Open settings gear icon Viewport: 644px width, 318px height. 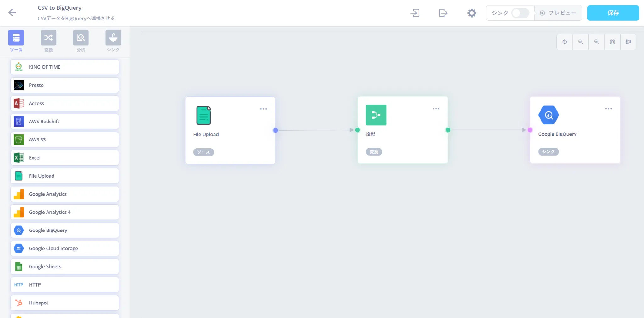tap(471, 13)
